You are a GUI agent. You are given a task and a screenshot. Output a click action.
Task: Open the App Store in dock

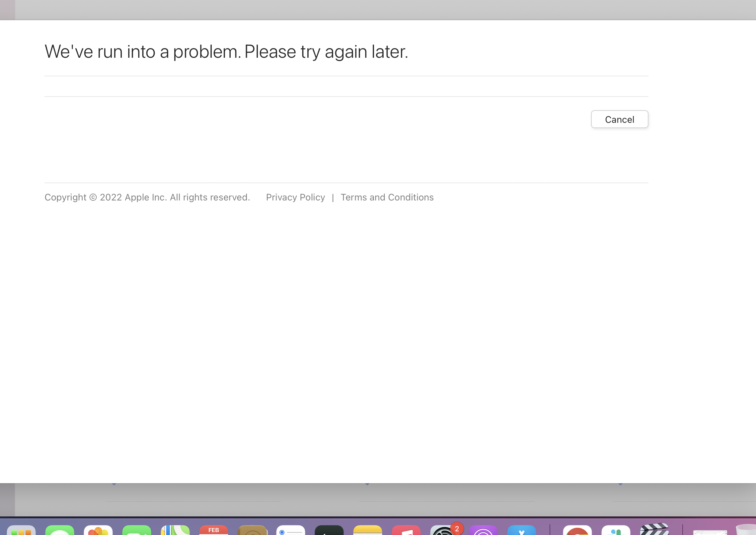click(522, 530)
